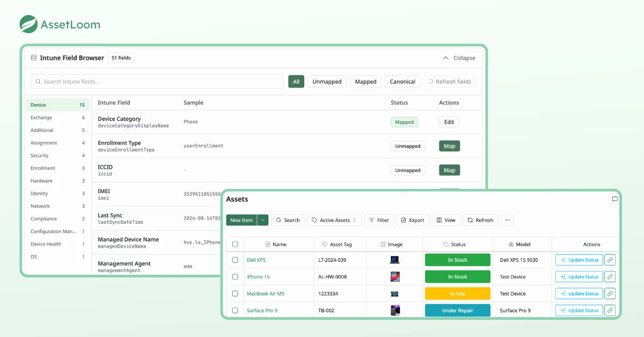Click the AssetLoom leaf logo
The height and width of the screenshot is (337, 644).
[28, 24]
